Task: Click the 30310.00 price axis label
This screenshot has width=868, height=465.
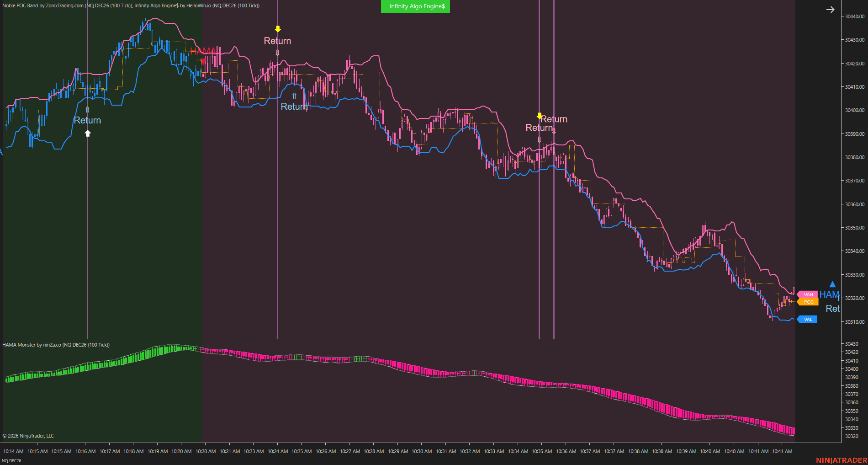Action: click(854, 322)
